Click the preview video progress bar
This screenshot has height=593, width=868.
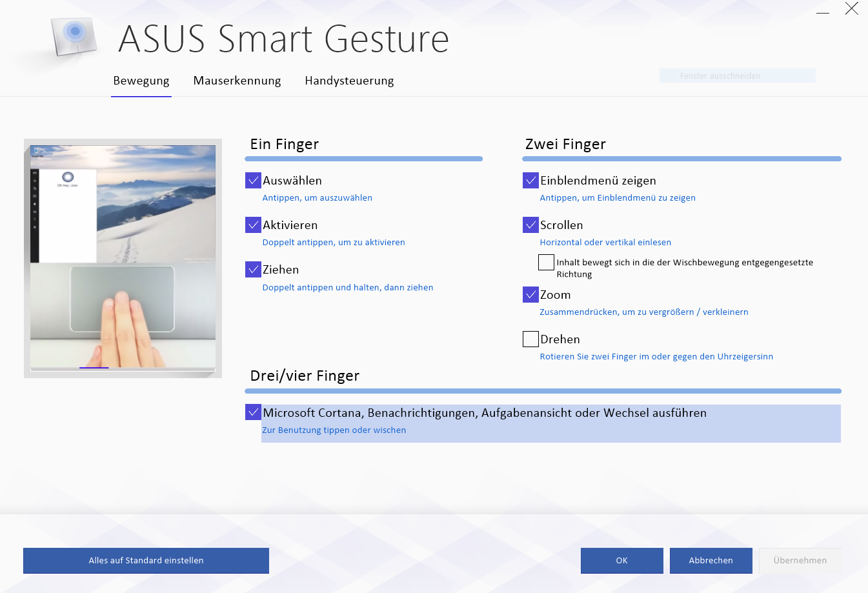(x=123, y=368)
